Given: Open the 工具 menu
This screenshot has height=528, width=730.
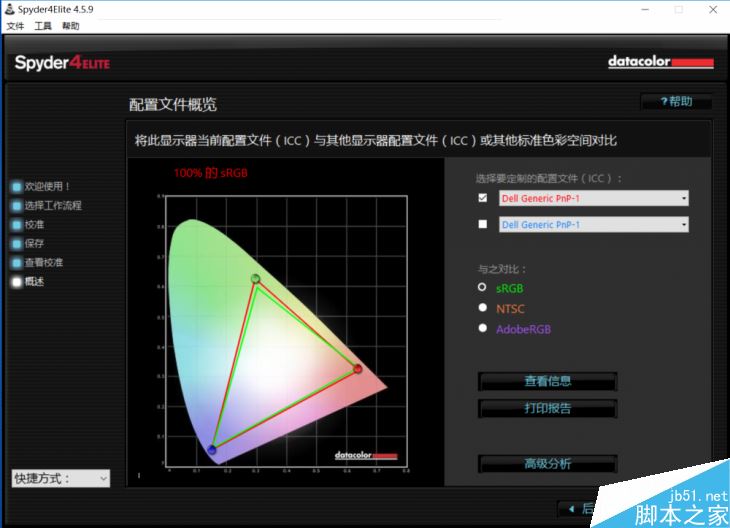Looking at the screenshot, I should click(x=43, y=26).
